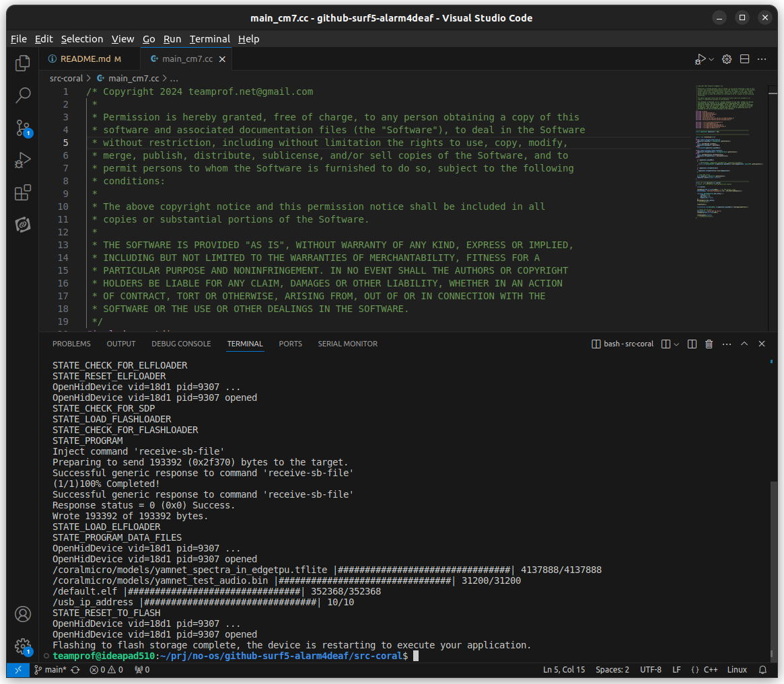This screenshot has height=684, width=784.
Task: Click the terminal command prompt input
Action: pyautogui.click(x=415, y=656)
